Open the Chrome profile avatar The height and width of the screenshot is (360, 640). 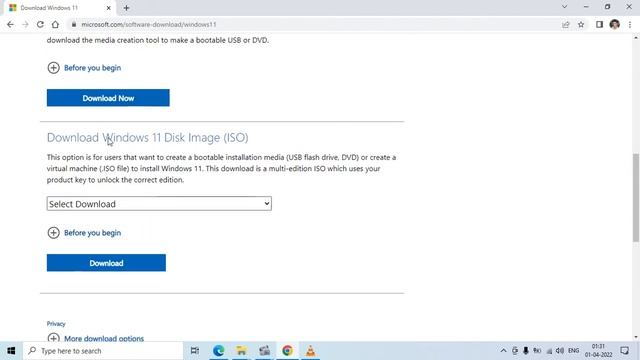[615, 24]
